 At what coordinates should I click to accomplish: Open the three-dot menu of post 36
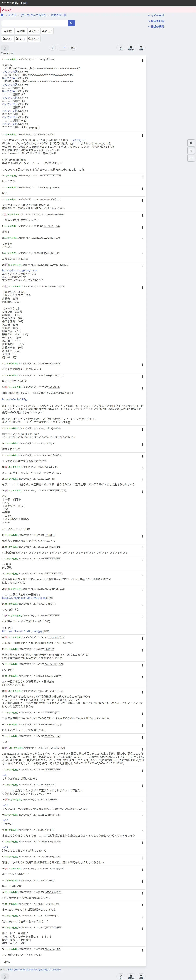(142, 750)
